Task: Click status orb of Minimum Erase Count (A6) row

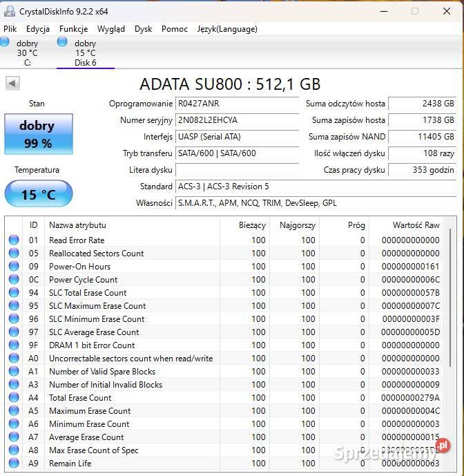Action: click(x=14, y=423)
